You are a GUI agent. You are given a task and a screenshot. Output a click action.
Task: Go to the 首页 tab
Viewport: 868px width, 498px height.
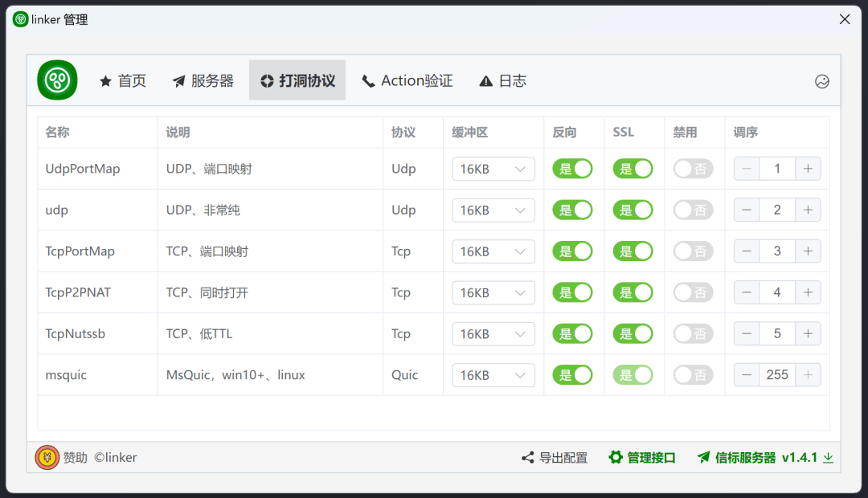123,81
